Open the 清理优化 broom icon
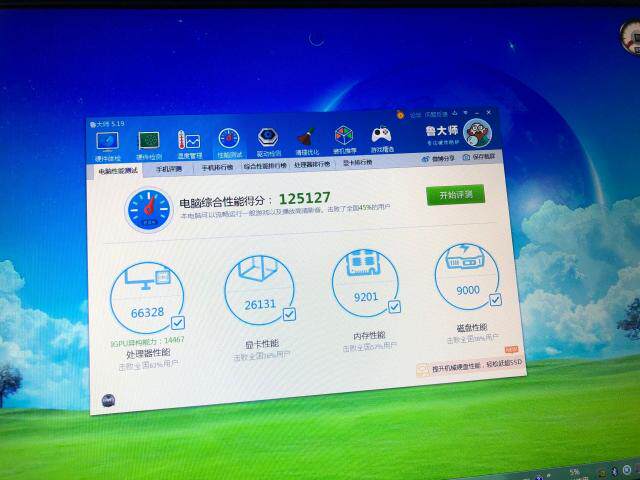This screenshot has width=640, height=480. pos(306,137)
